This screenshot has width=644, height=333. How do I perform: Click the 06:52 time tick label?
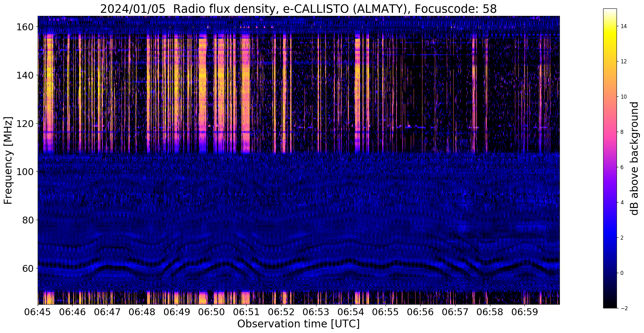coord(281,312)
